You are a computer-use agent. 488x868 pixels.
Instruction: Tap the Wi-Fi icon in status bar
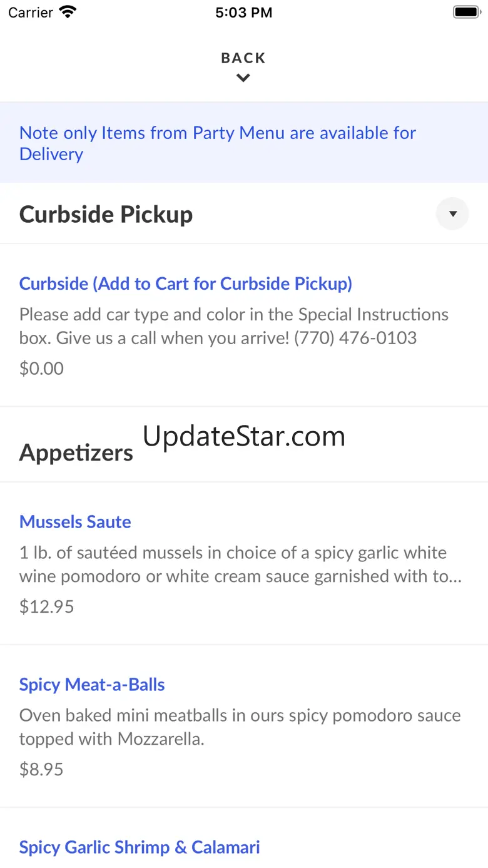click(67, 12)
